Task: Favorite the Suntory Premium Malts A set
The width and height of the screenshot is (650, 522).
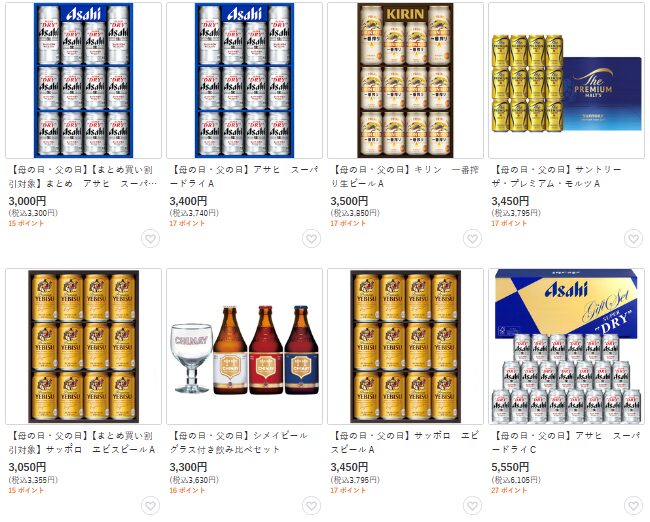Action: coord(633,239)
